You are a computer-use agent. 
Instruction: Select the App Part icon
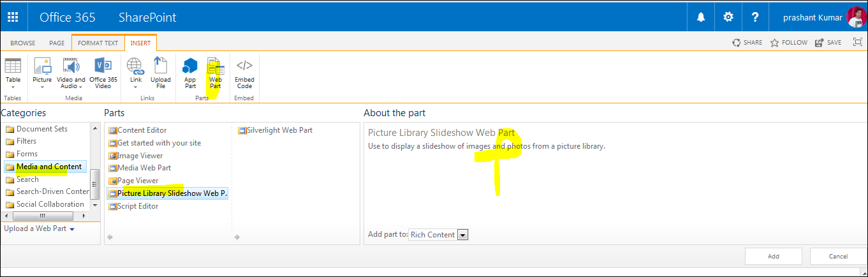pos(190,73)
